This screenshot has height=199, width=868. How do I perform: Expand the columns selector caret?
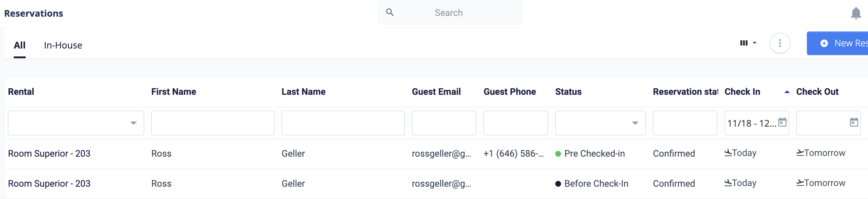click(x=755, y=43)
